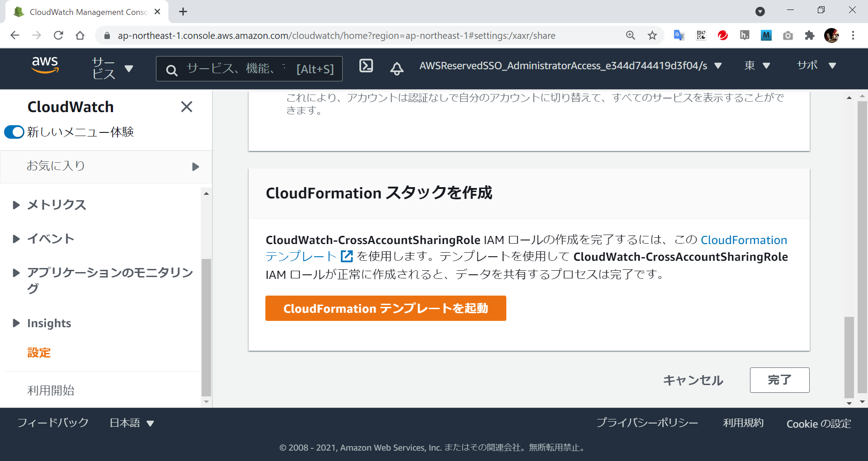Screen dimensions: 868x461
Task: Open AWS CloudShell from the top bar
Action: [366, 66]
